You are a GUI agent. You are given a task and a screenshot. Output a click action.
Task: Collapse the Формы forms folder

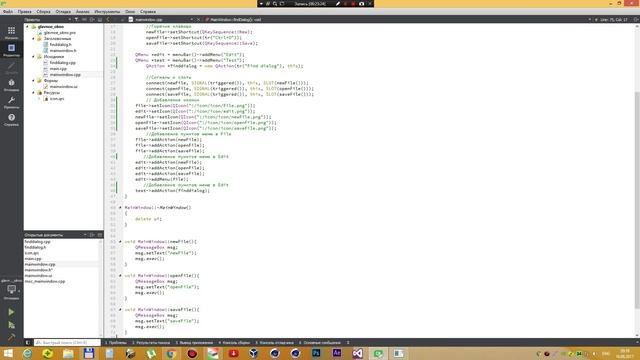coord(33,81)
